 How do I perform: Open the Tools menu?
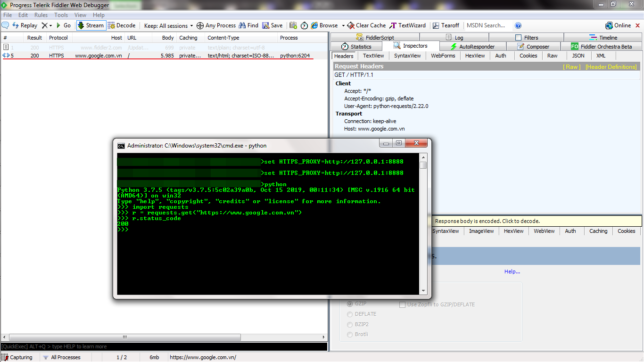(x=61, y=15)
